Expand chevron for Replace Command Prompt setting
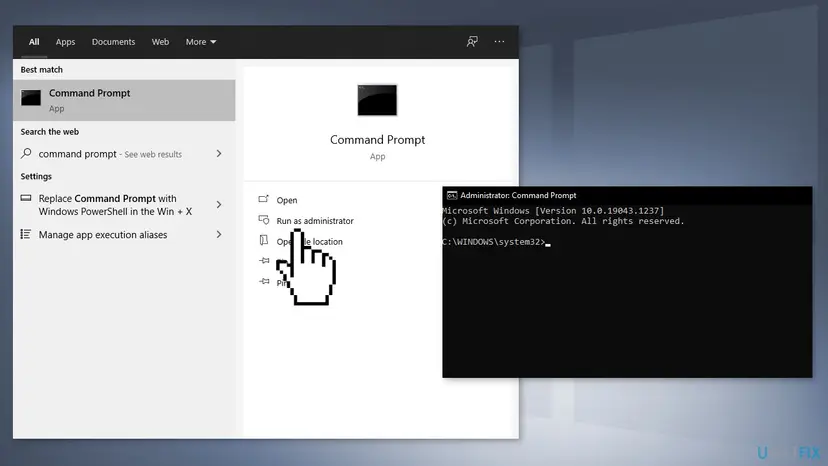Viewport: 828px width, 466px height. 219,204
